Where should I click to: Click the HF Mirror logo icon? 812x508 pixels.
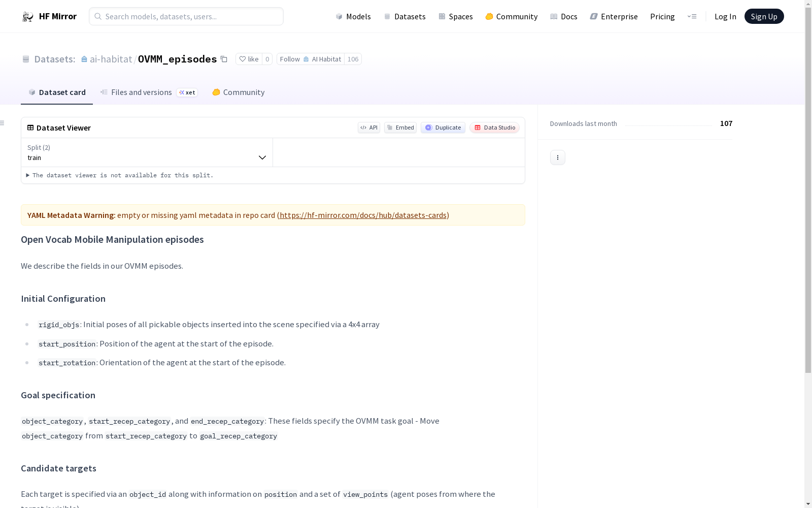(28, 16)
